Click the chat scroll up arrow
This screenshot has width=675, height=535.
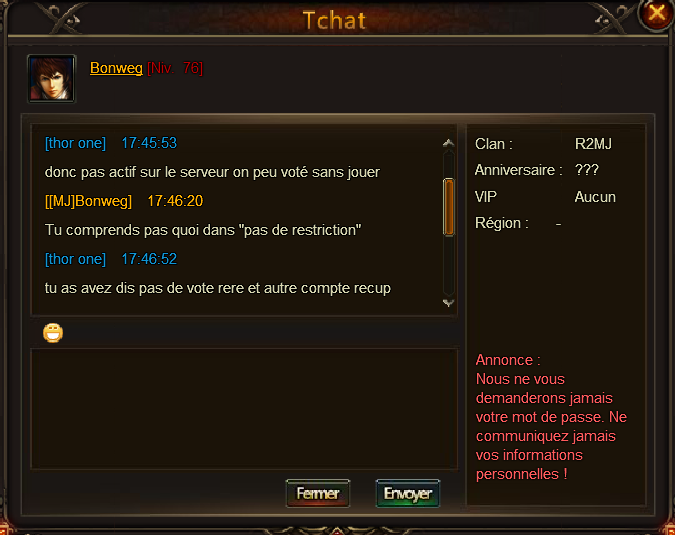[449, 143]
